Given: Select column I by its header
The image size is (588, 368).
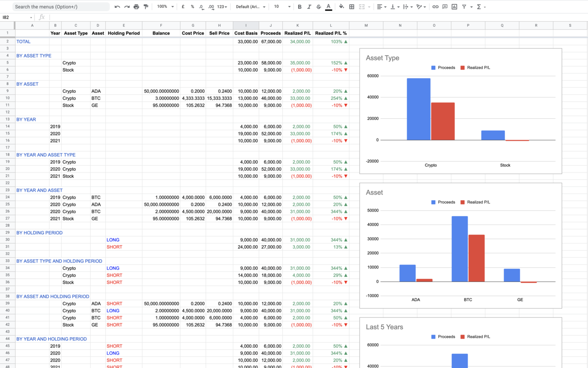Looking at the screenshot, I should pyautogui.click(x=246, y=25).
